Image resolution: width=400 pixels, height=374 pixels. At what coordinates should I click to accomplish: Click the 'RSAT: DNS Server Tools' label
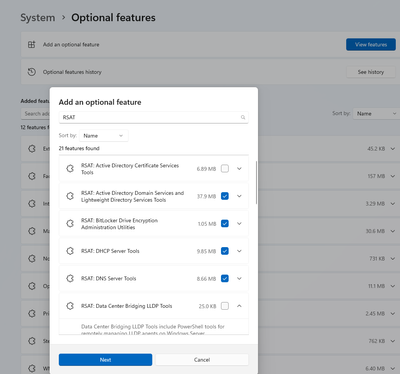click(x=109, y=278)
